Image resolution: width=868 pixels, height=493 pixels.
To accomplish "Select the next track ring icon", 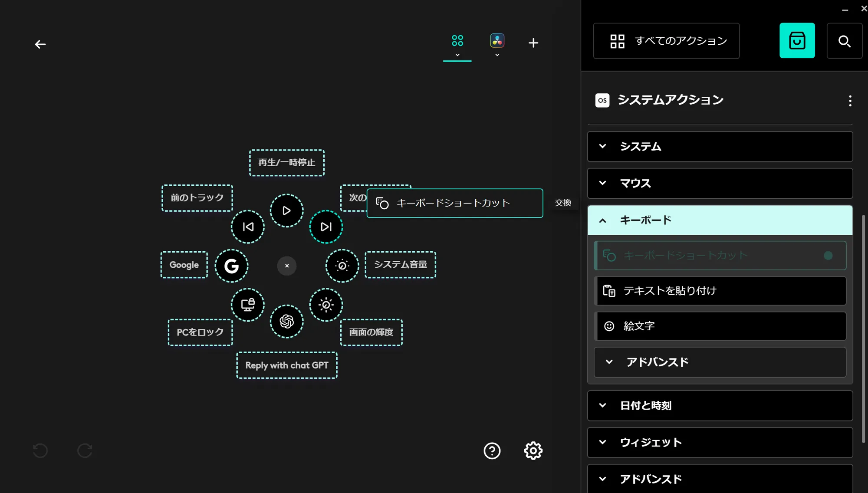I will coord(326,227).
